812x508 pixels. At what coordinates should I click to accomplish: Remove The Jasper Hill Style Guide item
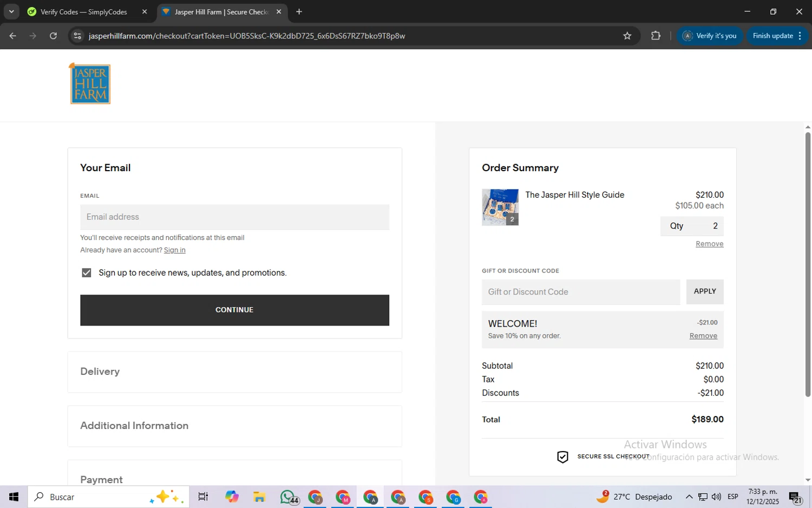click(x=709, y=244)
